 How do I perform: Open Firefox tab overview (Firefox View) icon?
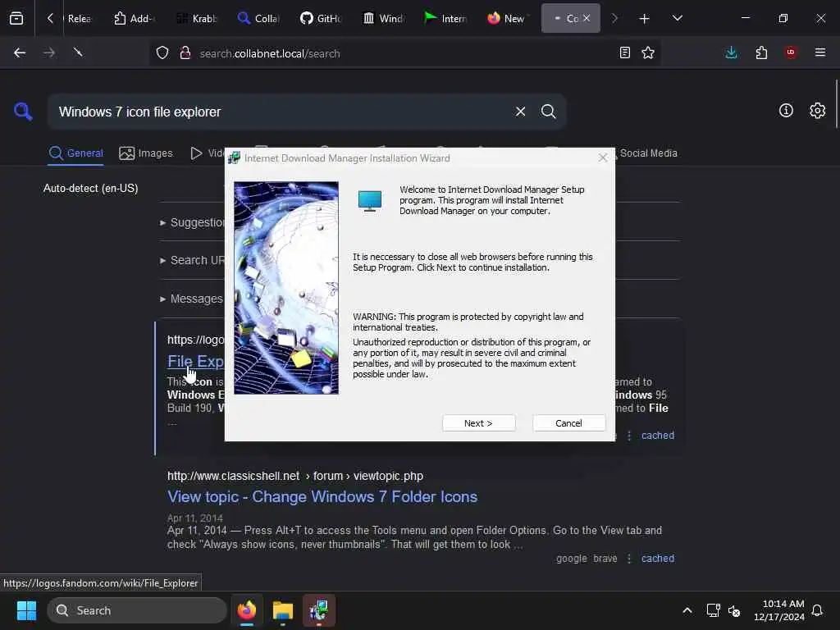[x=16, y=18]
